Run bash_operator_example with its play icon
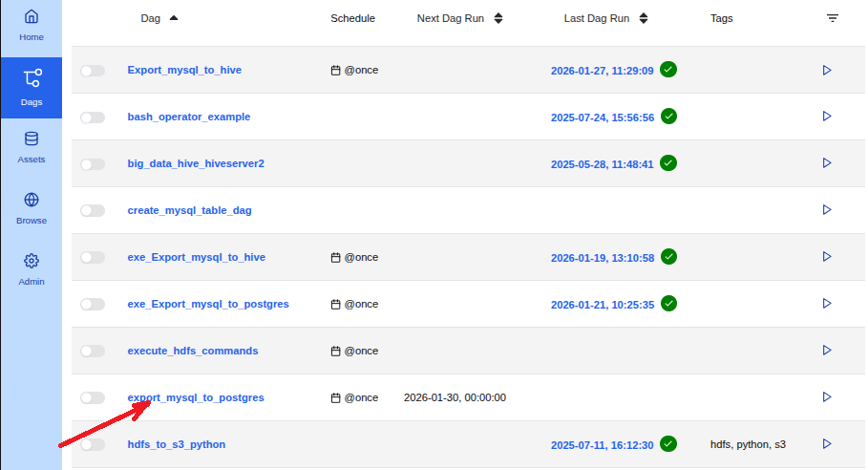 (x=827, y=117)
